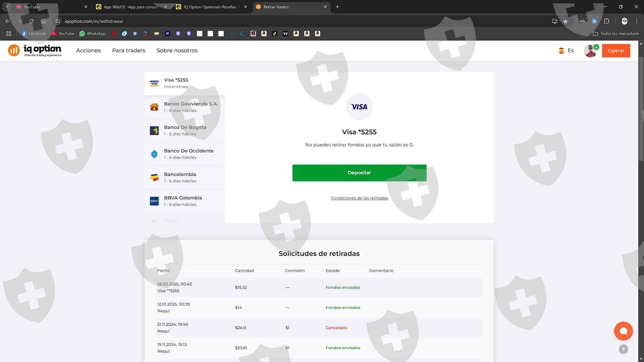Close the Retirar fondos tab
Image resolution: width=644 pixels, height=362 pixels.
(x=325, y=7)
